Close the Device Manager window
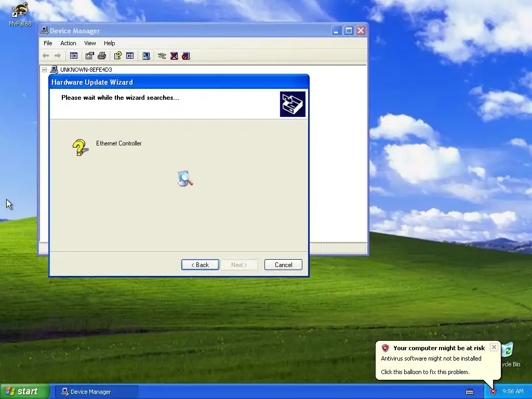Viewport: 532px width, 399px height. [x=361, y=31]
